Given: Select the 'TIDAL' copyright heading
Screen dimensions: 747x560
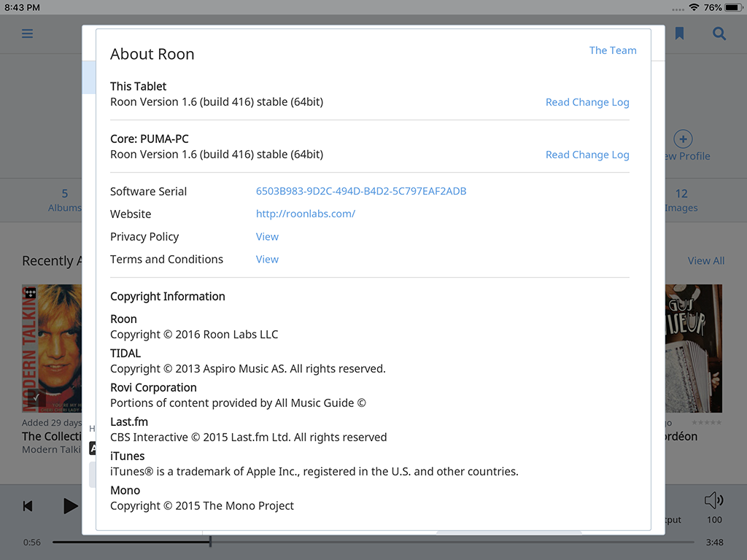Looking at the screenshot, I should pyautogui.click(x=125, y=354).
